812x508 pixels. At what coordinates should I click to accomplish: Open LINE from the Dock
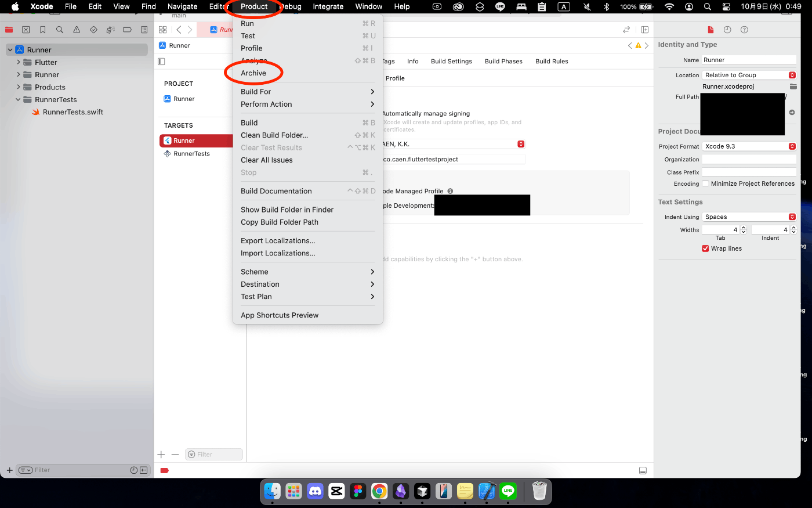[x=508, y=491]
